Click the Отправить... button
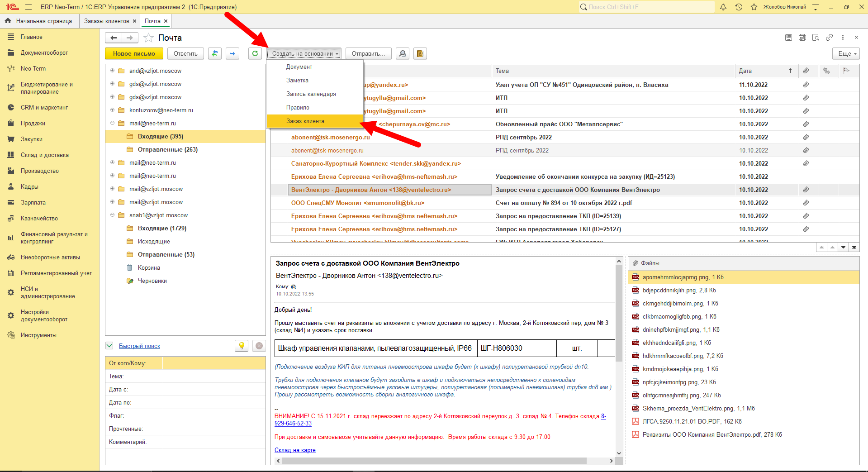Screen dimensions: 868x472 [369, 53]
